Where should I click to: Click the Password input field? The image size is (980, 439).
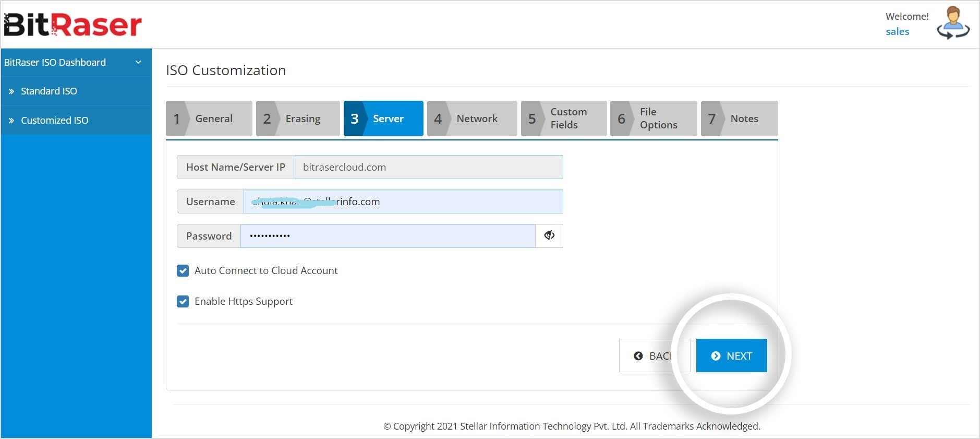click(x=388, y=236)
